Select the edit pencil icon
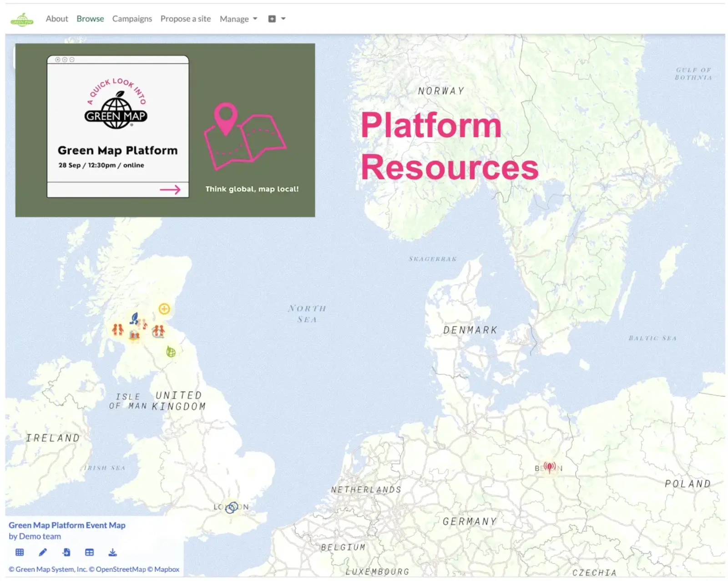 click(x=42, y=552)
